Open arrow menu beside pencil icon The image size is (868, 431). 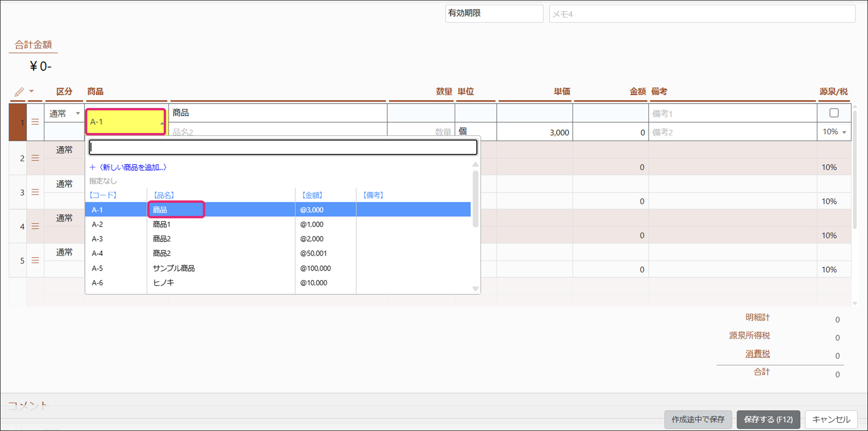32,91
